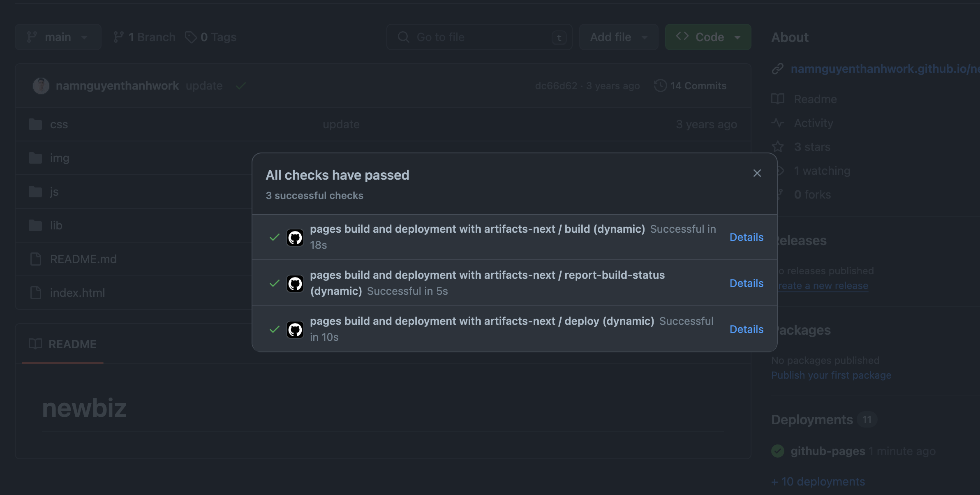The image size is (980, 495).
Task: View the 14 Commits history
Action: pyautogui.click(x=690, y=86)
